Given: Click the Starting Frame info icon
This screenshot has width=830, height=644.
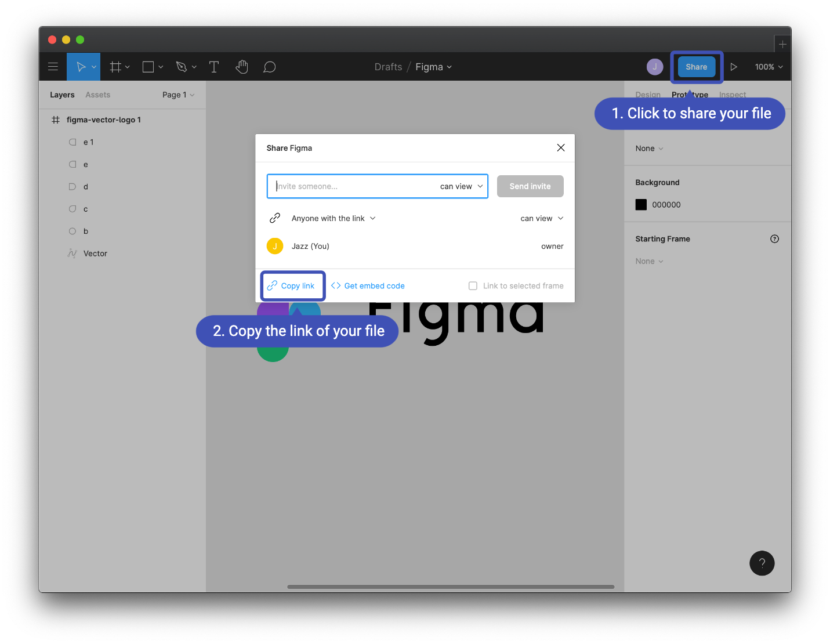Looking at the screenshot, I should (774, 238).
